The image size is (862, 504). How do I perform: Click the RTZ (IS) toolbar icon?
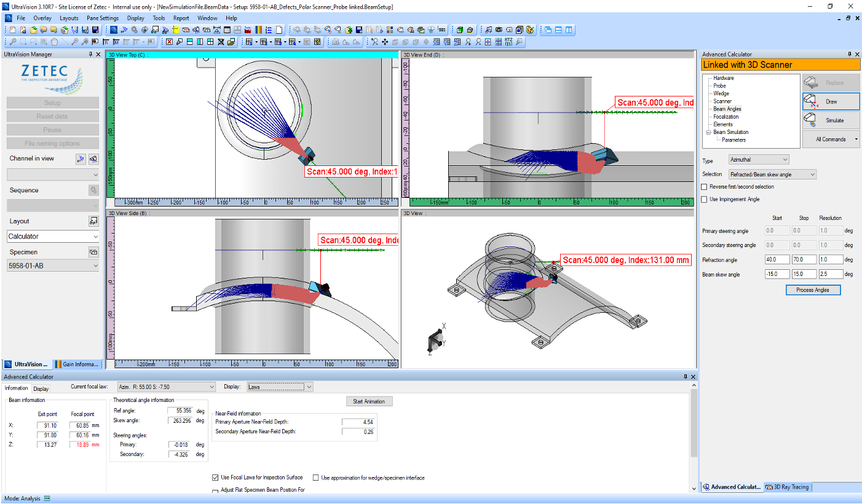point(508,42)
